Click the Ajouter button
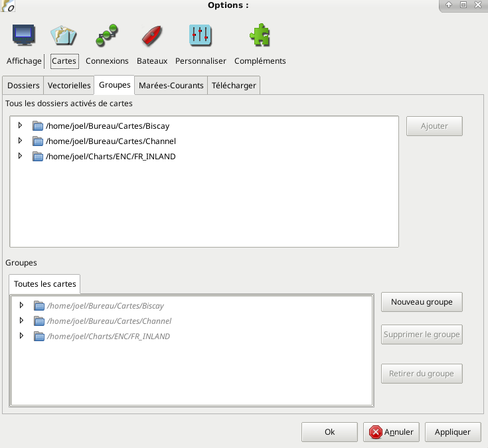This screenshot has height=448, width=488. click(x=434, y=126)
